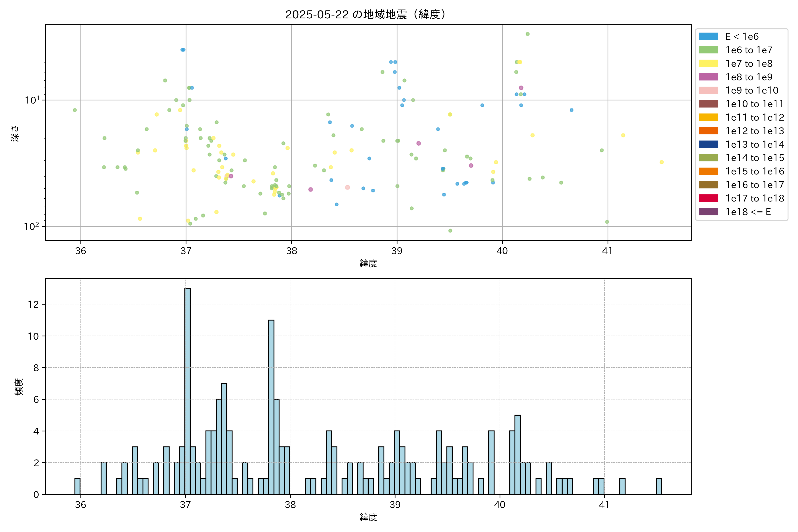Click the rightmost histogram bar near 41.5
798x532 pixels.
click(x=659, y=486)
